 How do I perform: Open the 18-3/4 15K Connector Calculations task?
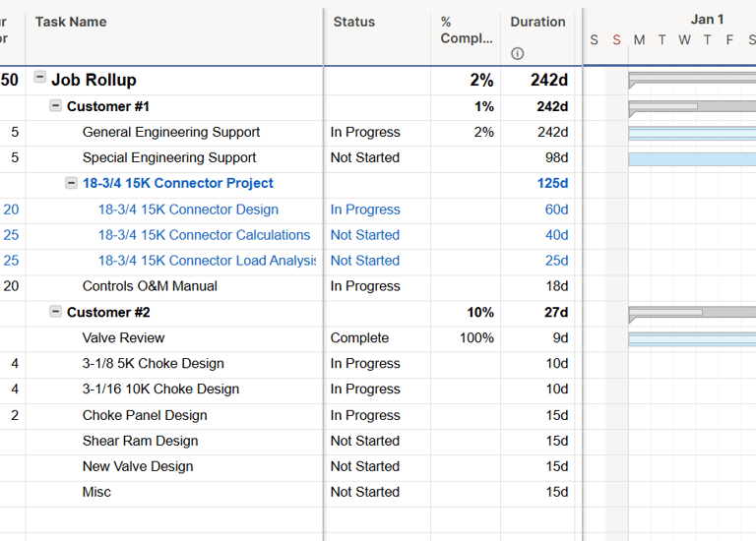(x=204, y=235)
